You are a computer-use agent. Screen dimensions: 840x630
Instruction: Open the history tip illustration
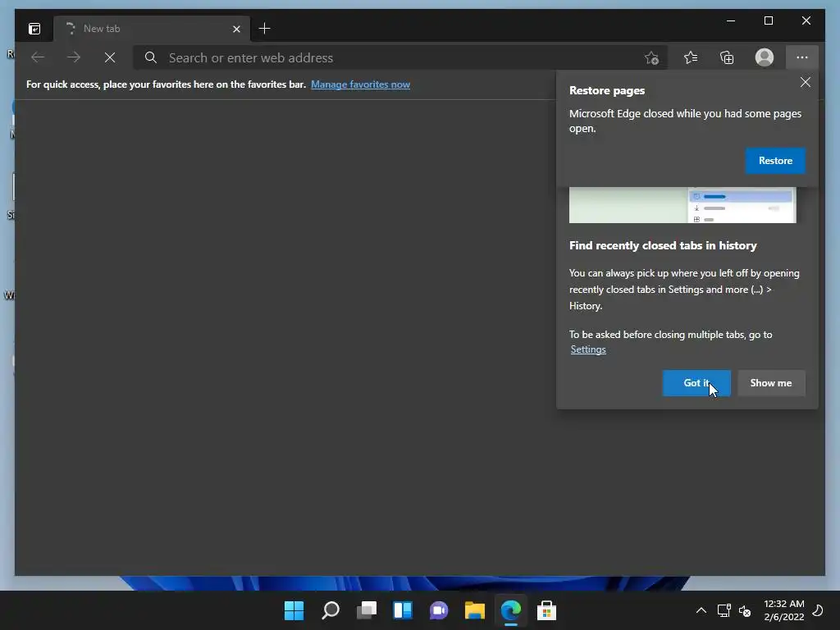coord(682,204)
